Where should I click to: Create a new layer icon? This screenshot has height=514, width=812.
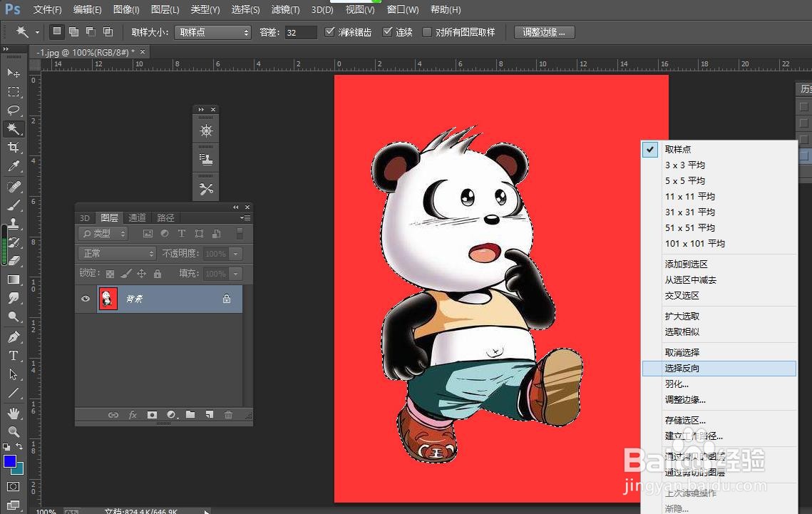(x=209, y=415)
